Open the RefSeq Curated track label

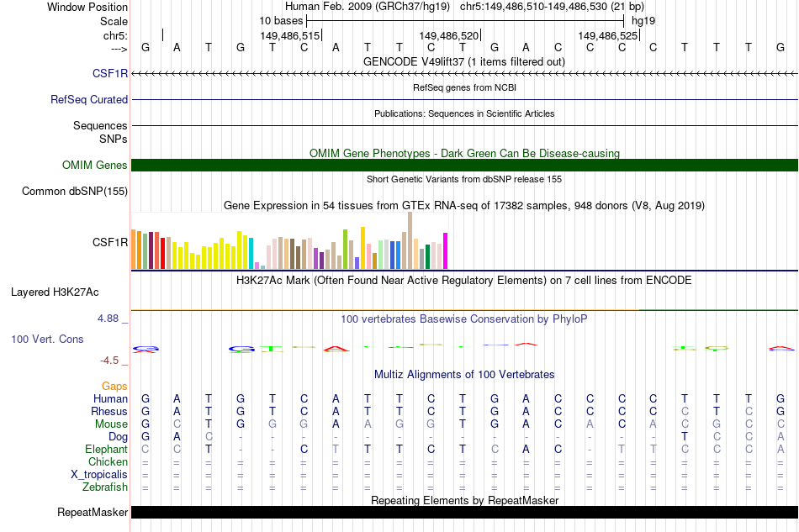tap(89, 99)
